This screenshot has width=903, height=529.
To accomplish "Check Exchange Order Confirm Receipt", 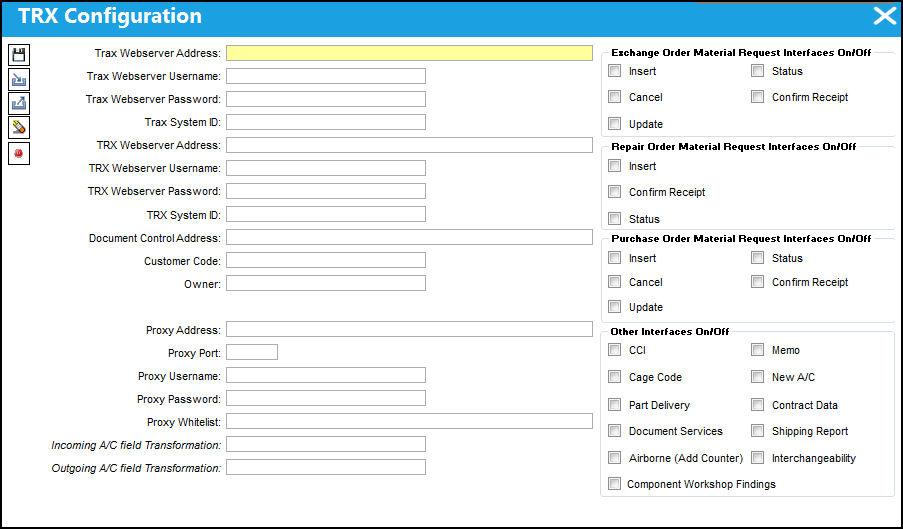I will click(x=758, y=97).
